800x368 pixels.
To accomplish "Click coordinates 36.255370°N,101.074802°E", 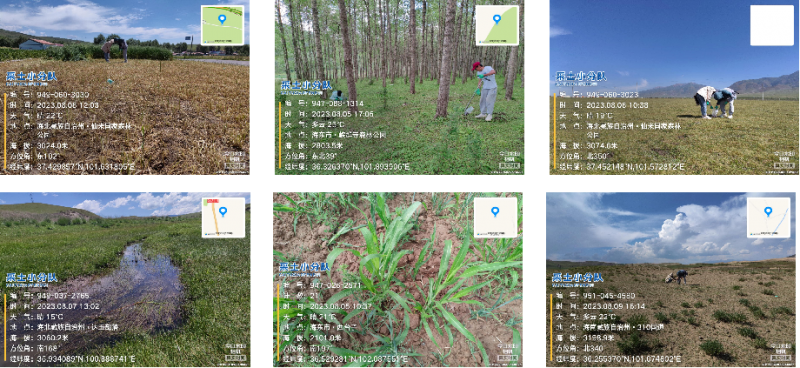I will (x=632, y=359).
